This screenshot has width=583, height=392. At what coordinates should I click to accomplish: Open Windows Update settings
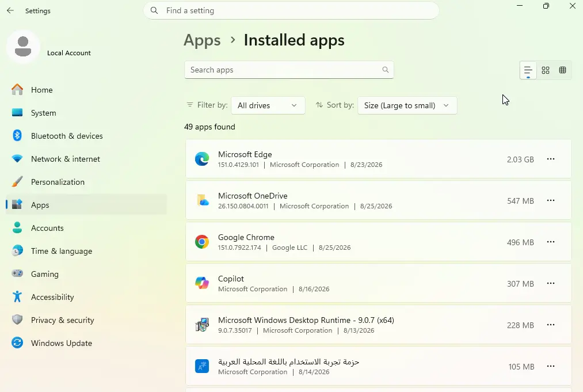[86, 343]
